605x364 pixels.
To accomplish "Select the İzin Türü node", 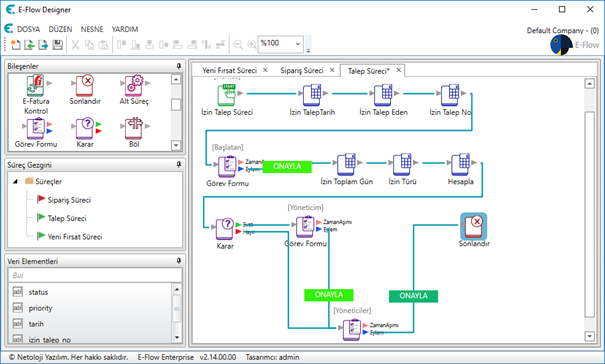I will pos(402,164).
